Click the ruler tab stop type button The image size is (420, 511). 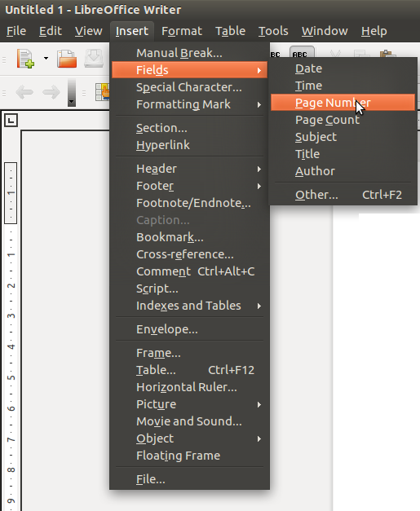[11, 121]
